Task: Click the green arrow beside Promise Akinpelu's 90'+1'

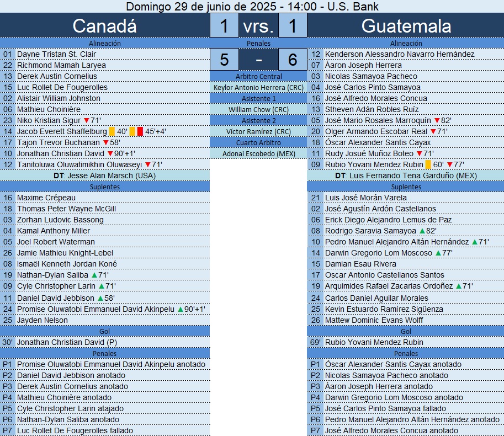Action: tap(180, 309)
